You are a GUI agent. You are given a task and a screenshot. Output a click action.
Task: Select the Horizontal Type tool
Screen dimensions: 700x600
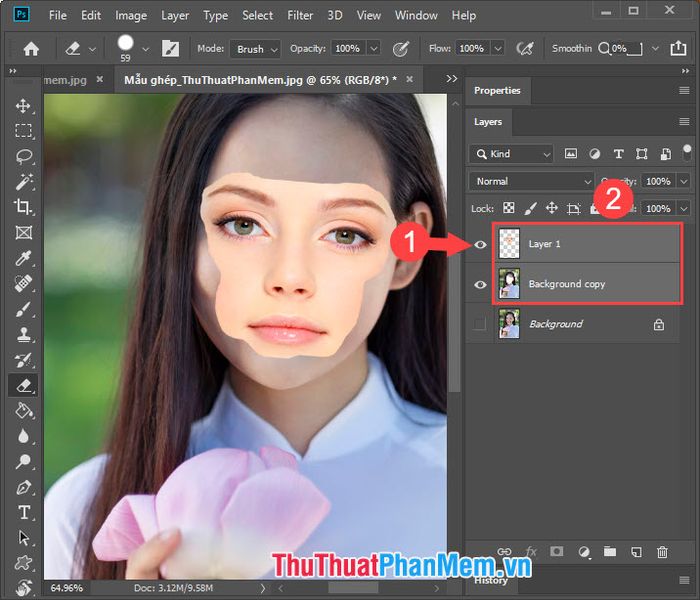[23, 512]
